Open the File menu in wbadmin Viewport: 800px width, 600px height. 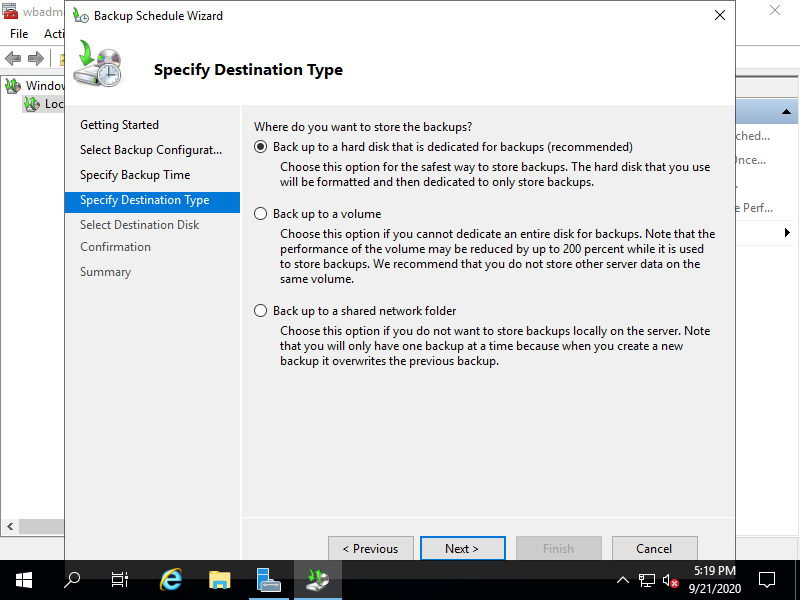click(x=18, y=33)
